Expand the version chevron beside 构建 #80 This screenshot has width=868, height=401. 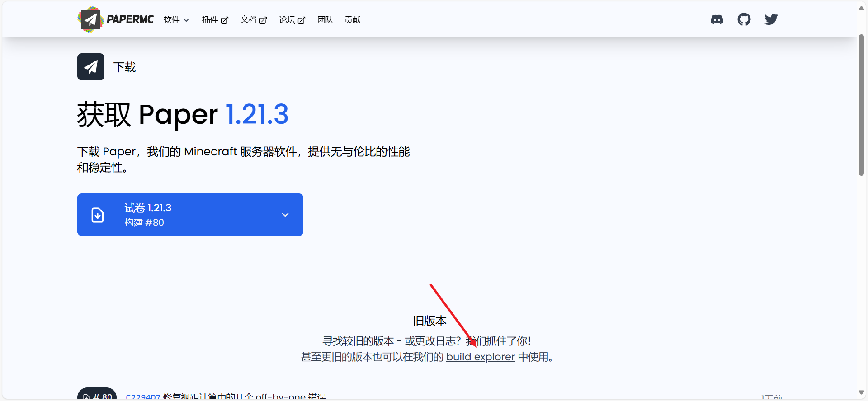click(x=285, y=215)
